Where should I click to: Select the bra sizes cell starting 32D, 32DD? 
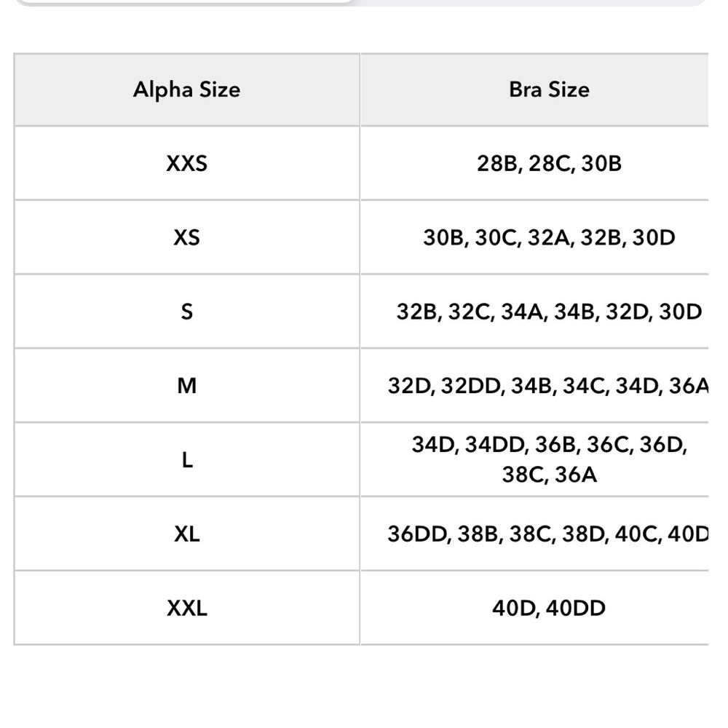tap(534, 385)
